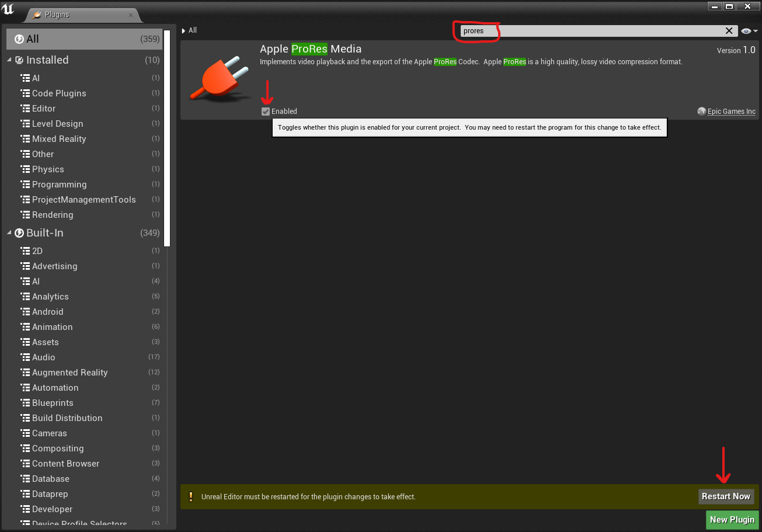Screen dimensions: 762x532
Task: Clear the search box with X
Action: 729,31
